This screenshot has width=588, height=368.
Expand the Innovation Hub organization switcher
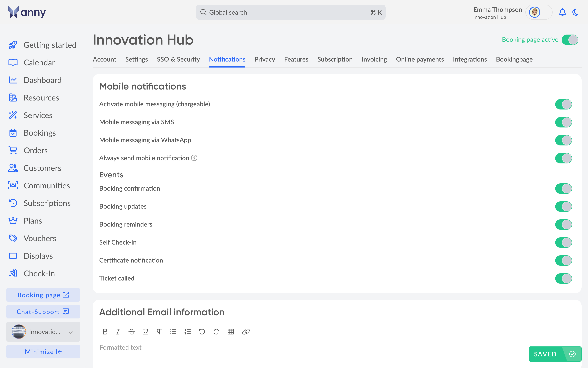[x=43, y=332]
